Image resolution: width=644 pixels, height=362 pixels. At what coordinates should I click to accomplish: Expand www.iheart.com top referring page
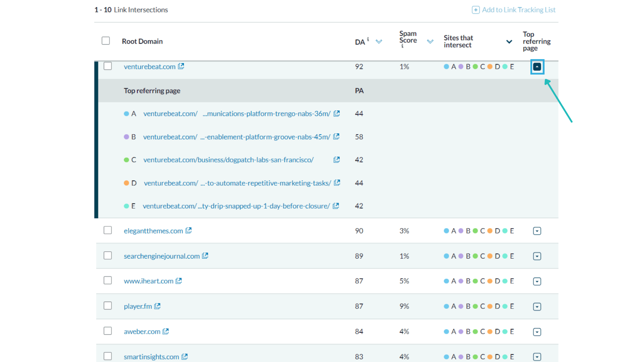tap(537, 282)
